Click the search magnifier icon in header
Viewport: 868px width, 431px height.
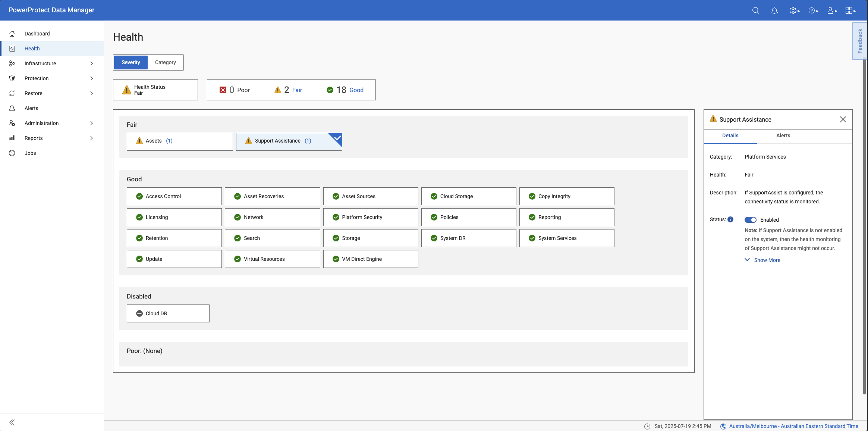(x=755, y=10)
